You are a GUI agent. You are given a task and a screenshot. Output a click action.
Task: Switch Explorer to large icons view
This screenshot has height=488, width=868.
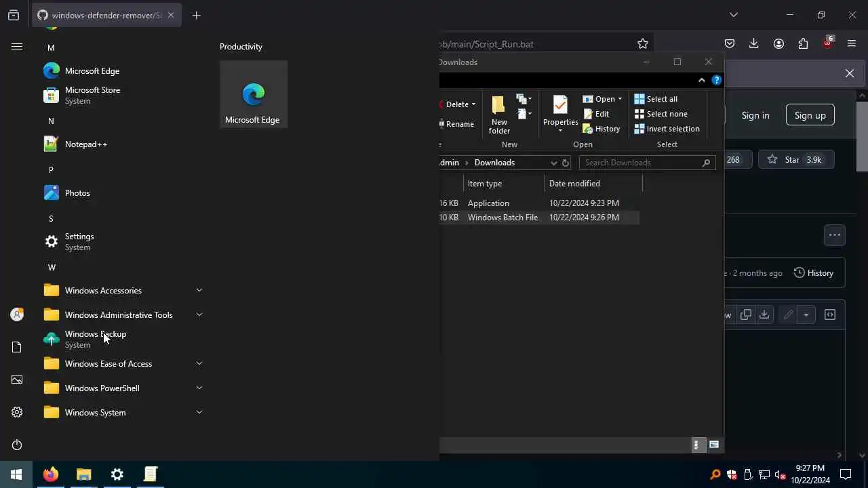[x=714, y=445]
